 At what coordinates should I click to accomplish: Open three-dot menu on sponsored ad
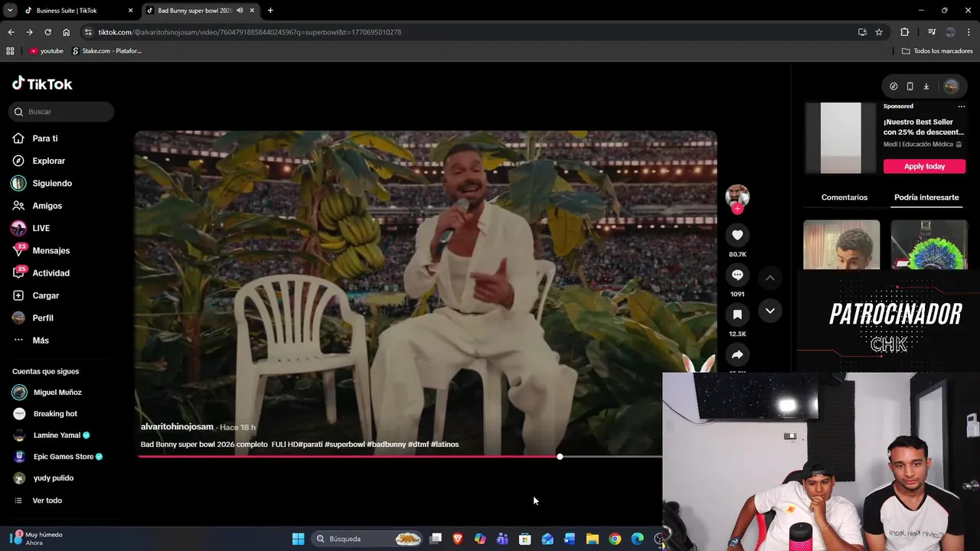pos(962,106)
